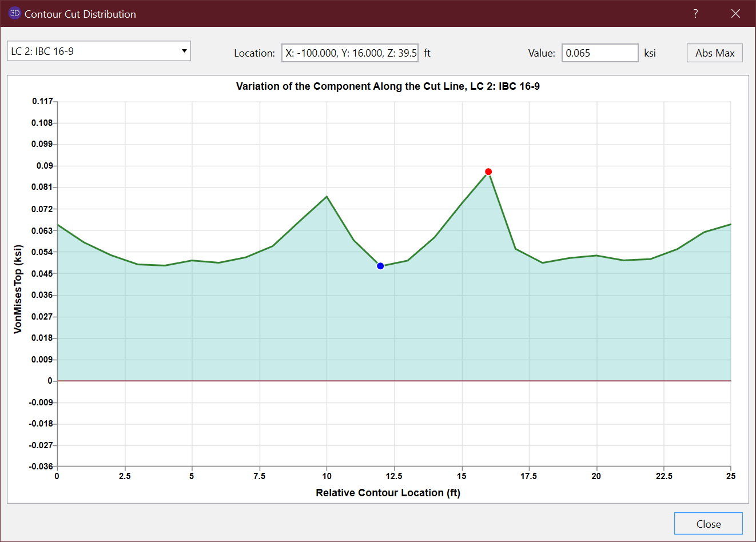
Task: Click the curve peak at 10 ft
Action: 327,197
